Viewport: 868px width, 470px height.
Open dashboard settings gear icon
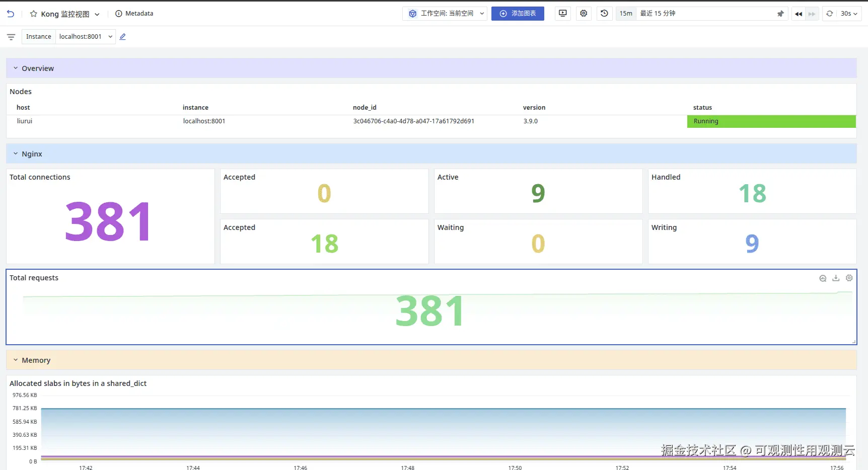[x=584, y=14]
